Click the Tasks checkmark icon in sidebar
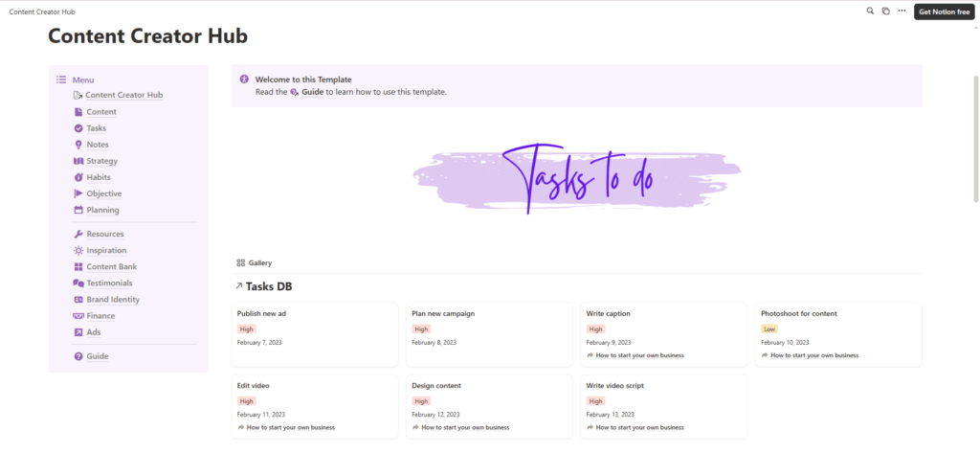980x453 pixels. (78, 128)
